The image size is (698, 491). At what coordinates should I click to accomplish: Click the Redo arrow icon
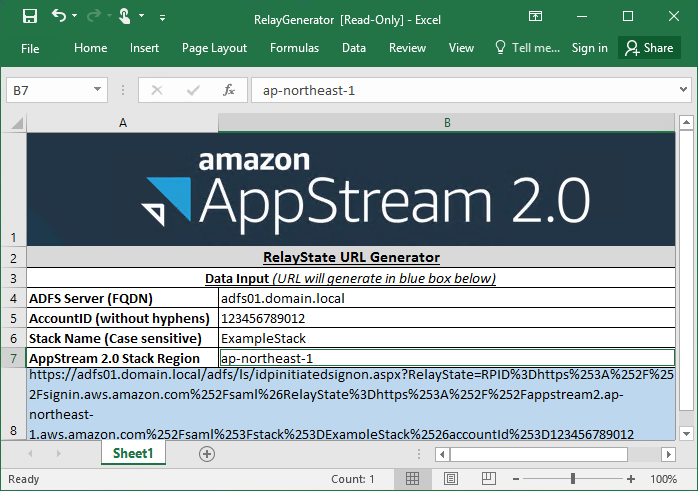pyautogui.click(x=93, y=16)
